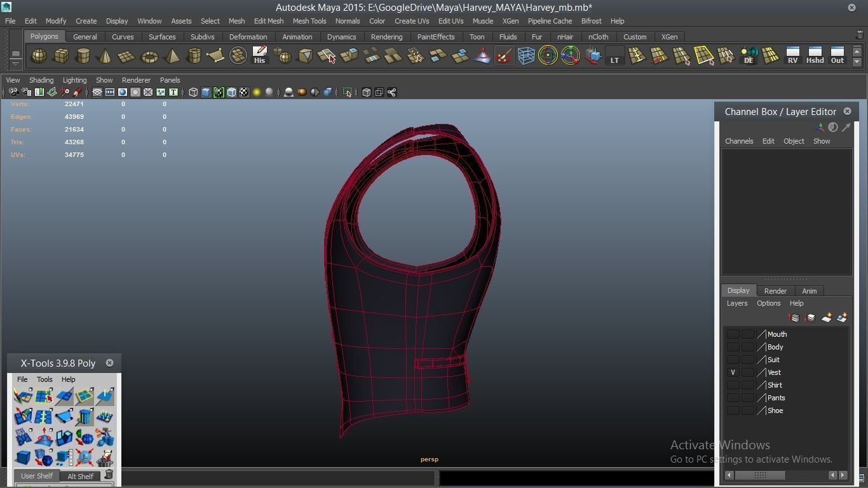Create a polygon cylinder from the shelf
This screenshot has width=868, height=488.
(83, 56)
